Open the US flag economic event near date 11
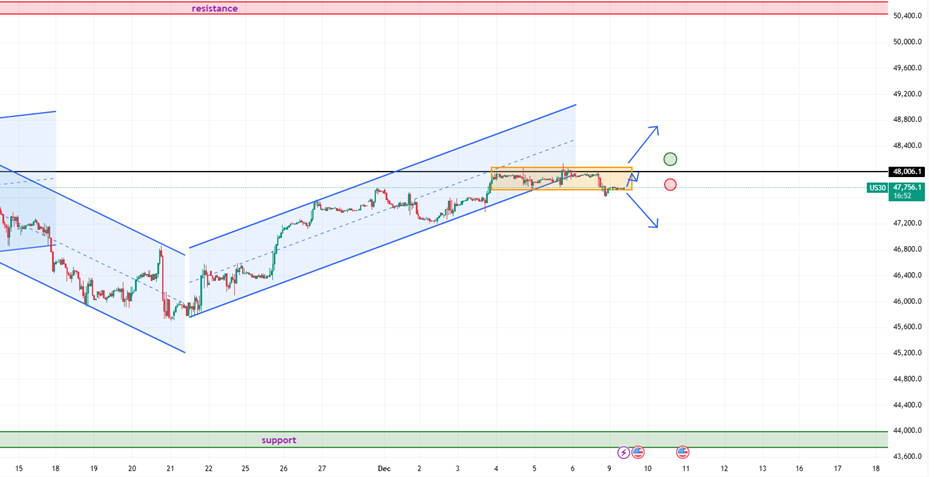934x477 pixels. [x=683, y=453]
